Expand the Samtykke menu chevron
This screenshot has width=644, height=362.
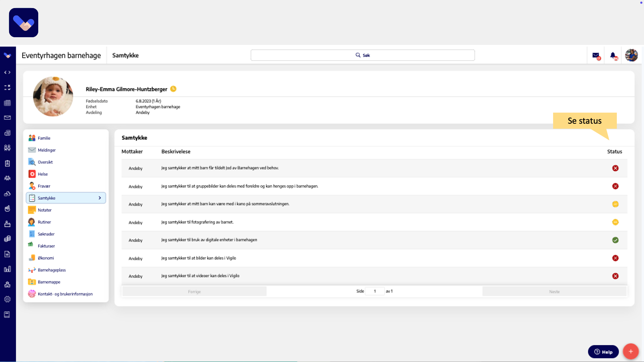[100, 198]
